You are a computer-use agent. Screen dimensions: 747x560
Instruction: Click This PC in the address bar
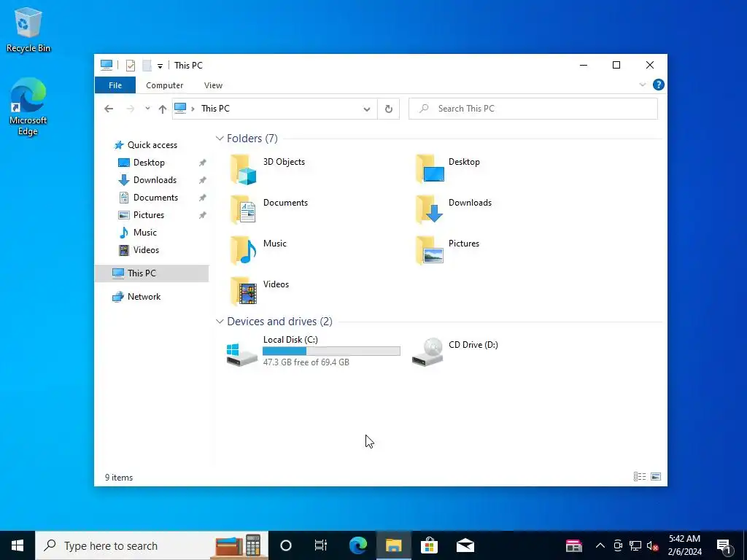(215, 109)
